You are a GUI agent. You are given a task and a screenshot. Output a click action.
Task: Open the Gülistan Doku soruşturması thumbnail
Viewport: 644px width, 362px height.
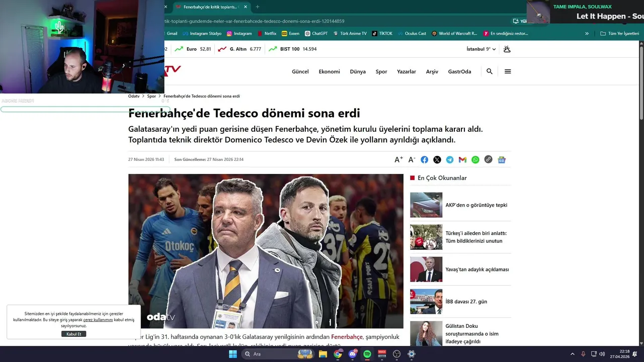[426, 333]
